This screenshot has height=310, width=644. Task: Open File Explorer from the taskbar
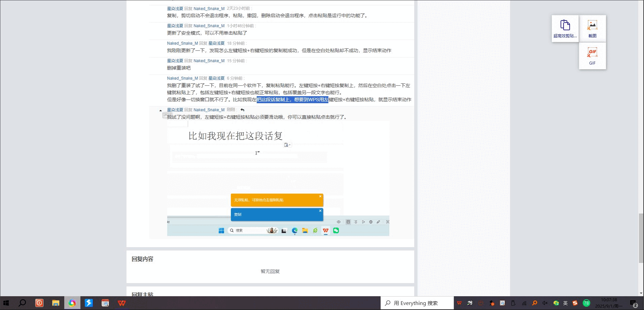click(56, 303)
